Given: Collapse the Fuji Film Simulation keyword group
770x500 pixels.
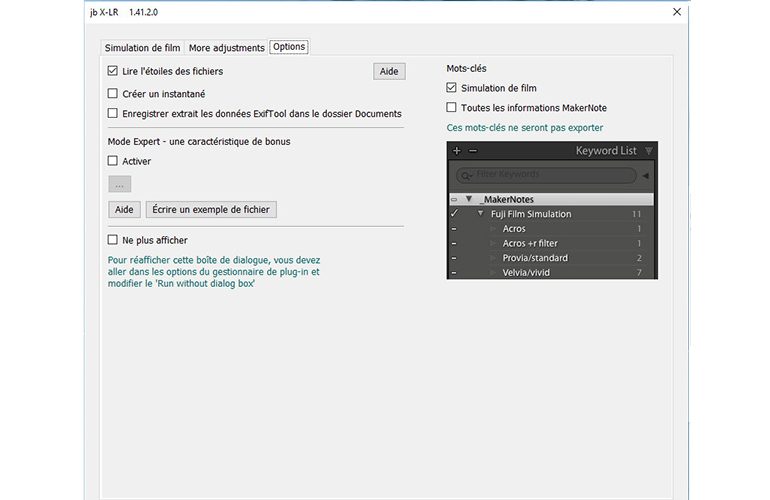Looking at the screenshot, I should point(481,214).
